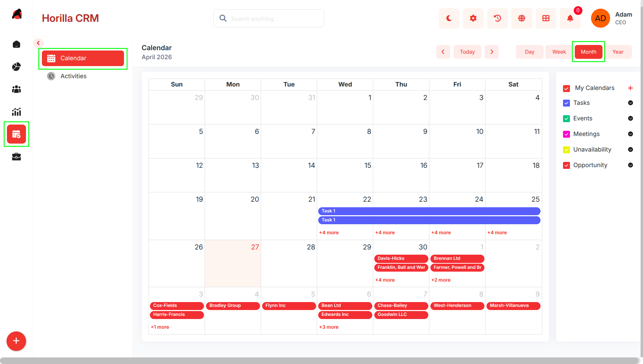The height and width of the screenshot is (364, 643).
Task: Focus the Search anything field
Action: coord(269,18)
